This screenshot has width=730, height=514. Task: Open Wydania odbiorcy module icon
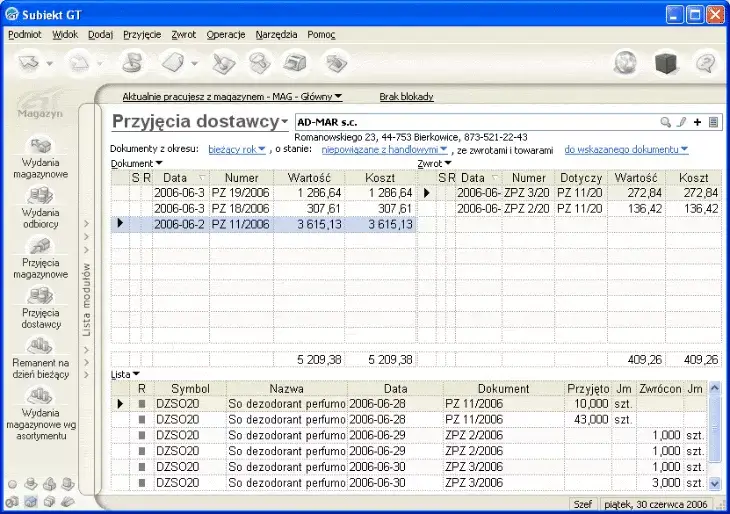pyautogui.click(x=41, y=196)
